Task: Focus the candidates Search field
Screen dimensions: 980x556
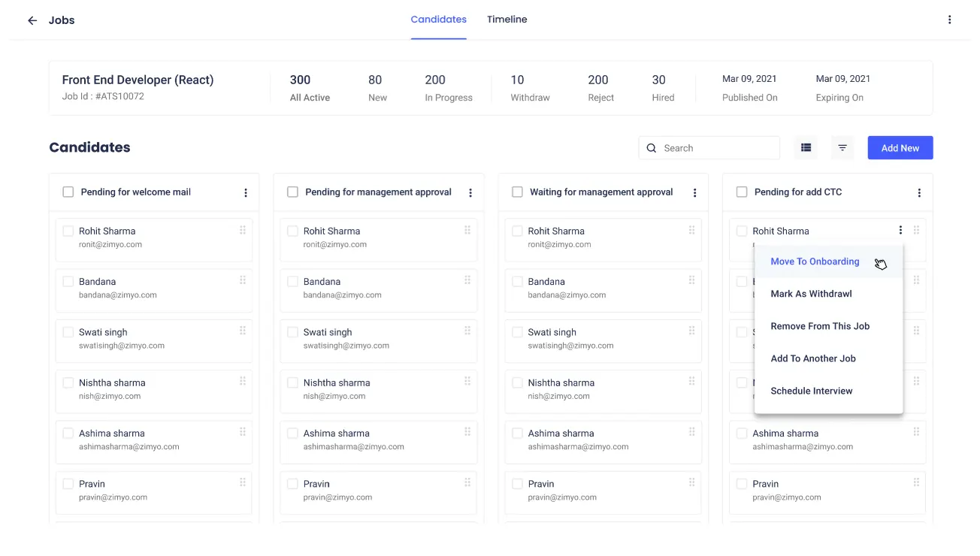Action: click(x=709, y=148)
